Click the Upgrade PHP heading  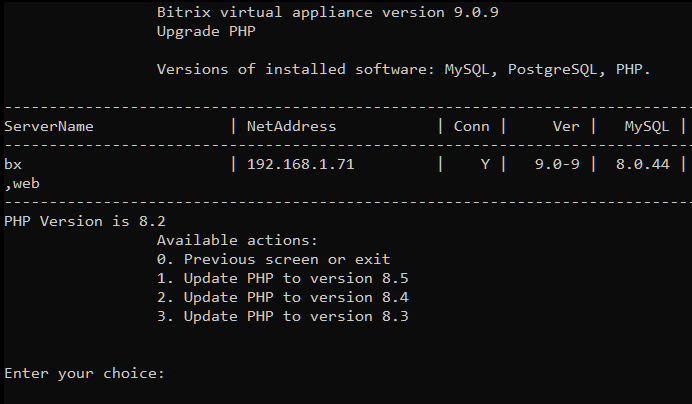204,31
